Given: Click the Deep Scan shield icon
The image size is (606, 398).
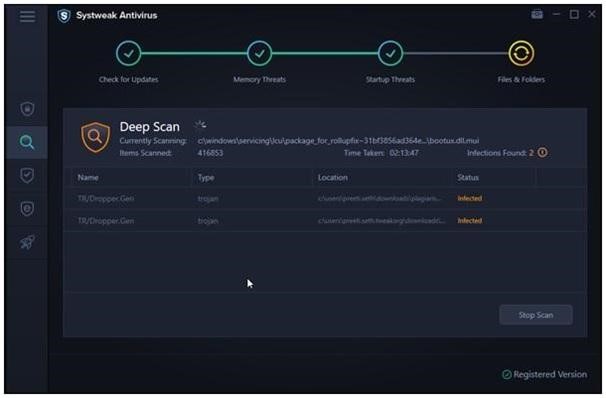Looking at the screenshot, I should point(95,137).
